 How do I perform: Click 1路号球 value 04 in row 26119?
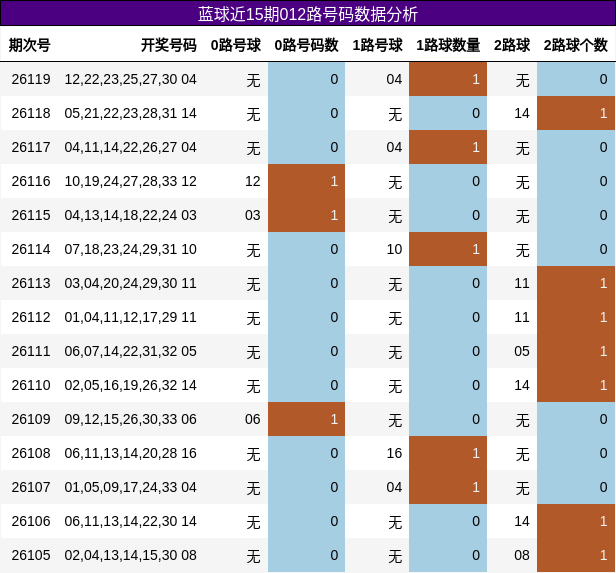394,79
